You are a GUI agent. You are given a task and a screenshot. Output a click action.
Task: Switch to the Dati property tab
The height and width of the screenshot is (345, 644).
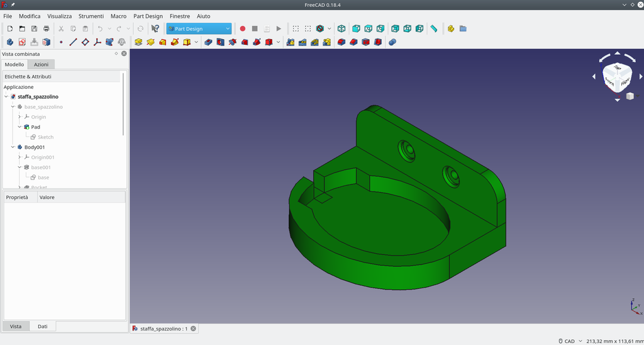tap(43, 326)
